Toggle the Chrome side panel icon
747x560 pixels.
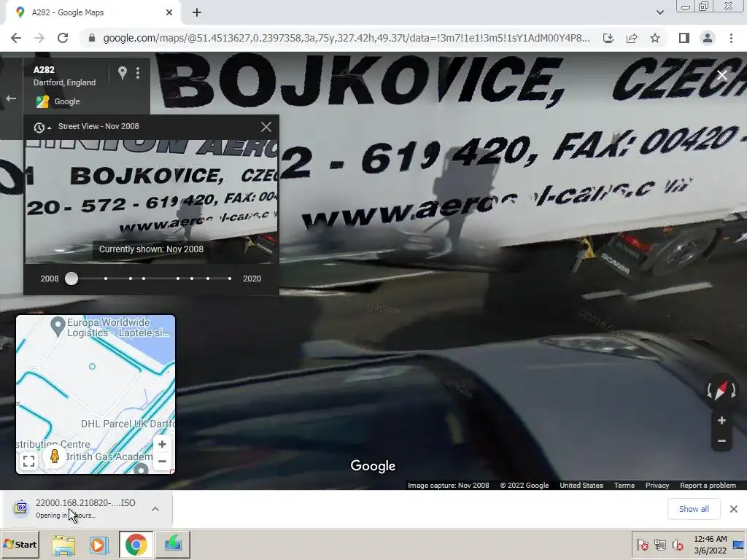click(x=684, y=38)
